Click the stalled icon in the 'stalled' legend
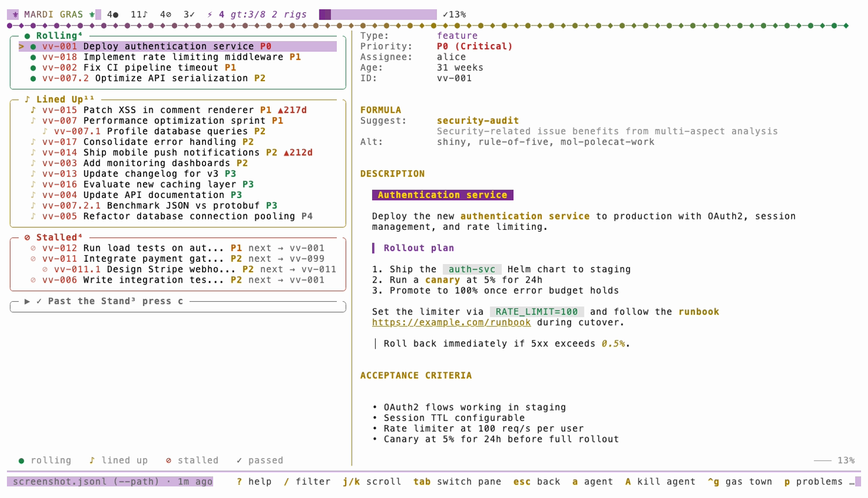 coord(168,461)
